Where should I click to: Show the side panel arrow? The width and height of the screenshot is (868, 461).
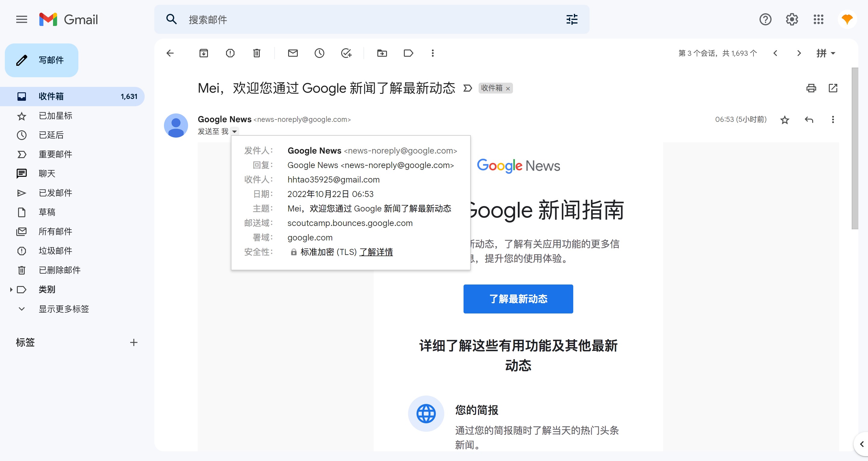[x=862, y=444]
